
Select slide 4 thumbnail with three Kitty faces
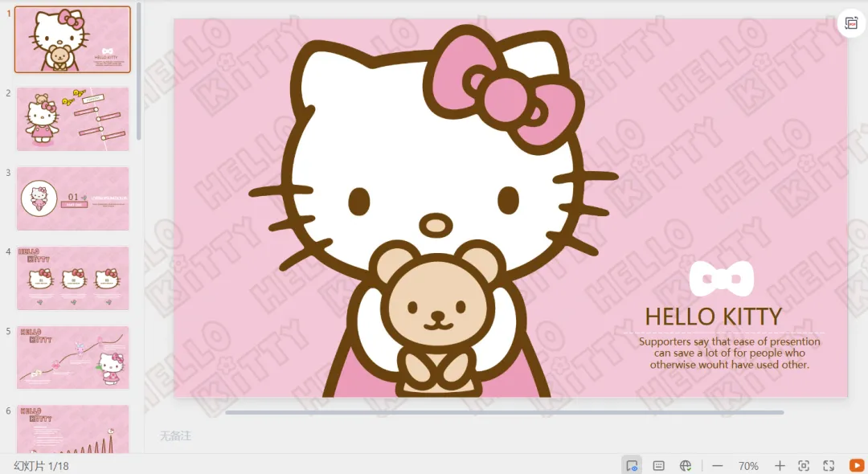click(x=72, y=278)
